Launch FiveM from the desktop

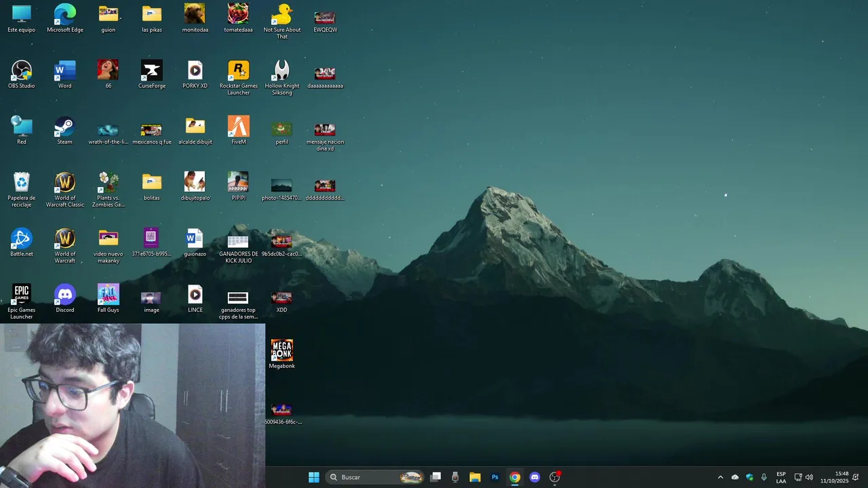(x=238, y=130)
